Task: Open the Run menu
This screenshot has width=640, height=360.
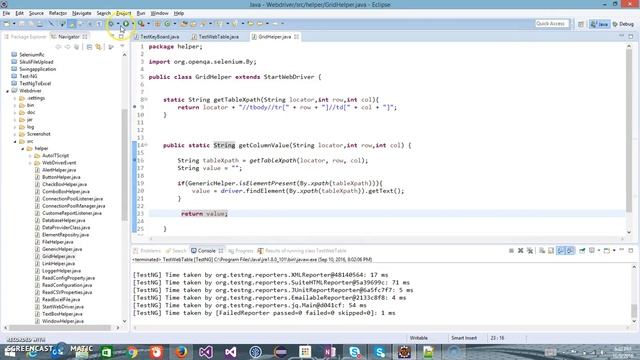Action: click(x=141, y=13)
